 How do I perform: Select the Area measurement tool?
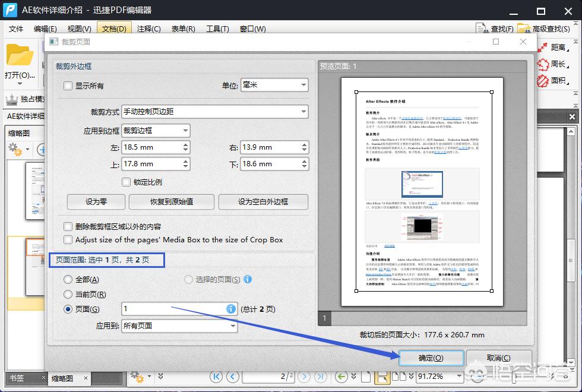(x=543, y=80)
